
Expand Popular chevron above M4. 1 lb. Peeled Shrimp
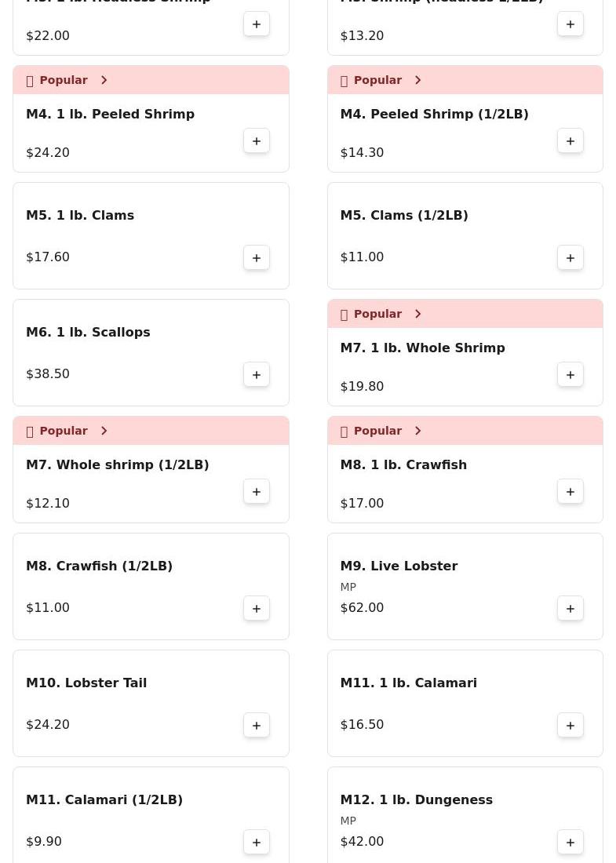104,80
